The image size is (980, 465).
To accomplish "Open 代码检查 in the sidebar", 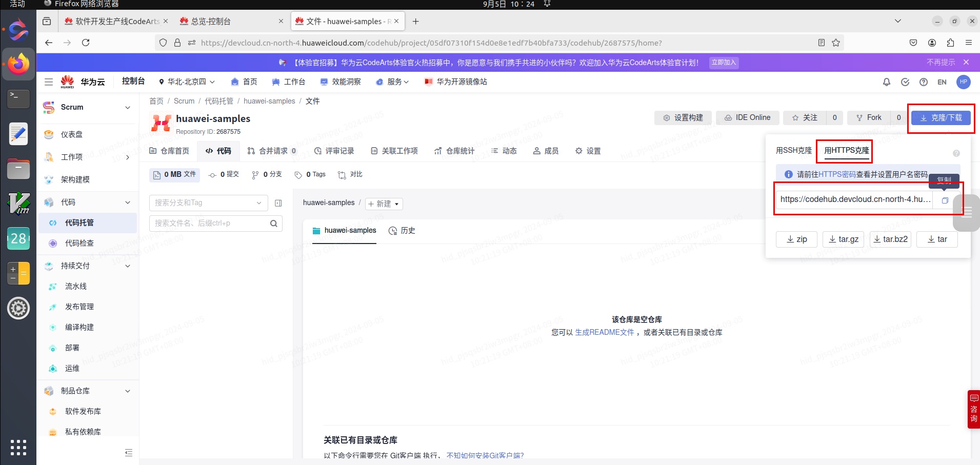I will pyautogui.click(x=79, y=244).
